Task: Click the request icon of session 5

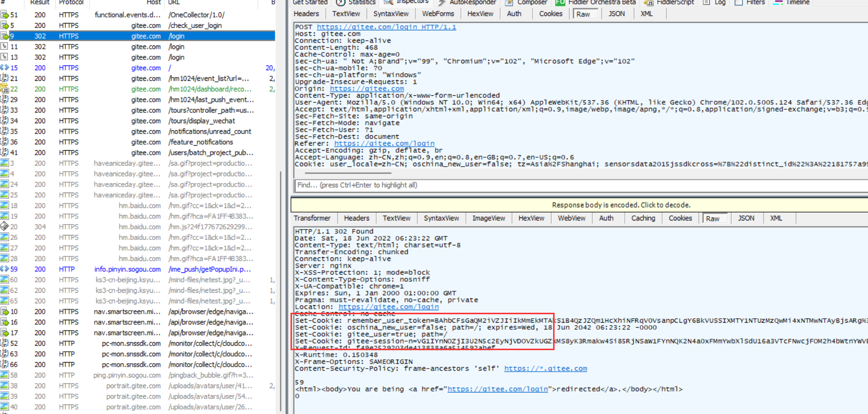Action: [x=5, y=25]
